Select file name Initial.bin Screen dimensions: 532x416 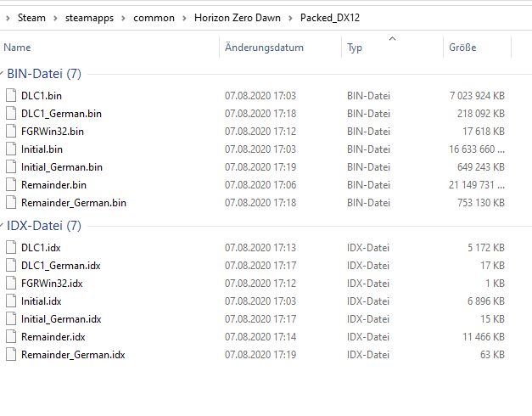(42, 149)
